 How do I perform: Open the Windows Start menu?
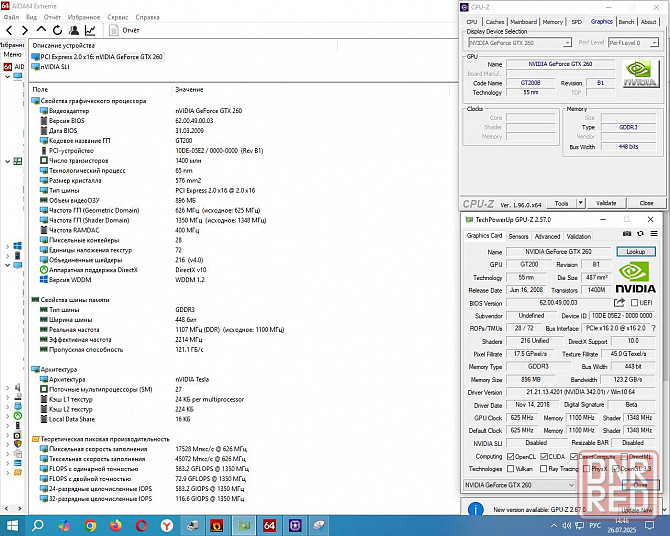[x=12, y=525]
